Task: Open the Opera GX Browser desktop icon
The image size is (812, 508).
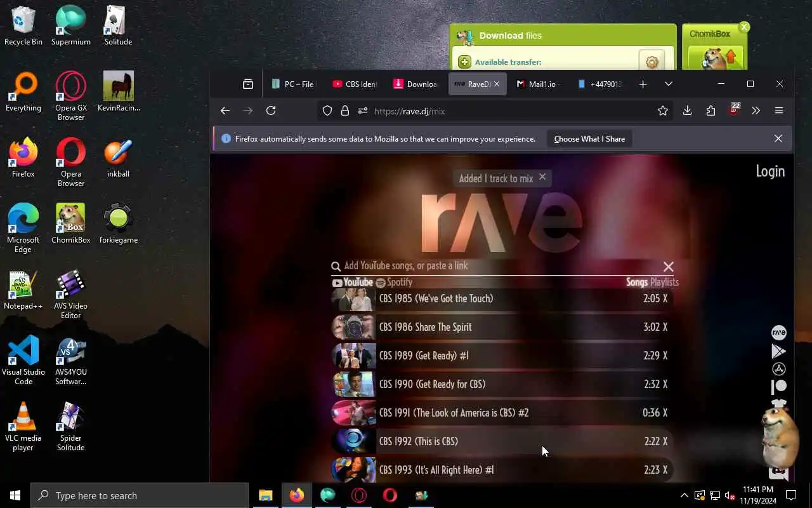Action: click(70, 95)
